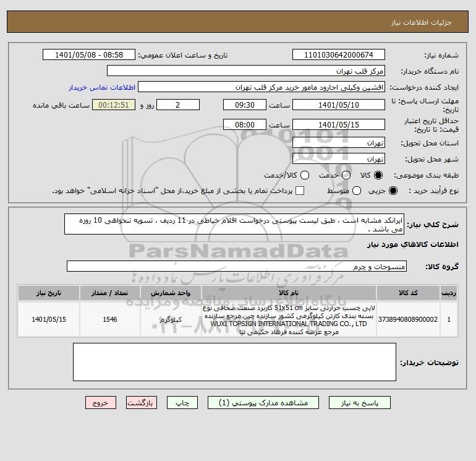Viewport: 476px width, 461px height.
Task: Click the unit cell کیلوگرم
Action: coord(171,319)
